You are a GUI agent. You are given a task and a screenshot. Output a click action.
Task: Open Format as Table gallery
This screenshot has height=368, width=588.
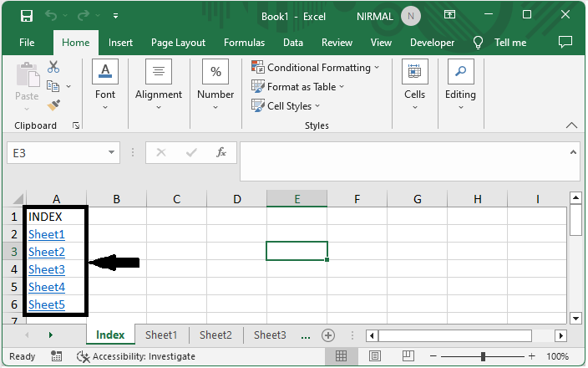point(297,87)
